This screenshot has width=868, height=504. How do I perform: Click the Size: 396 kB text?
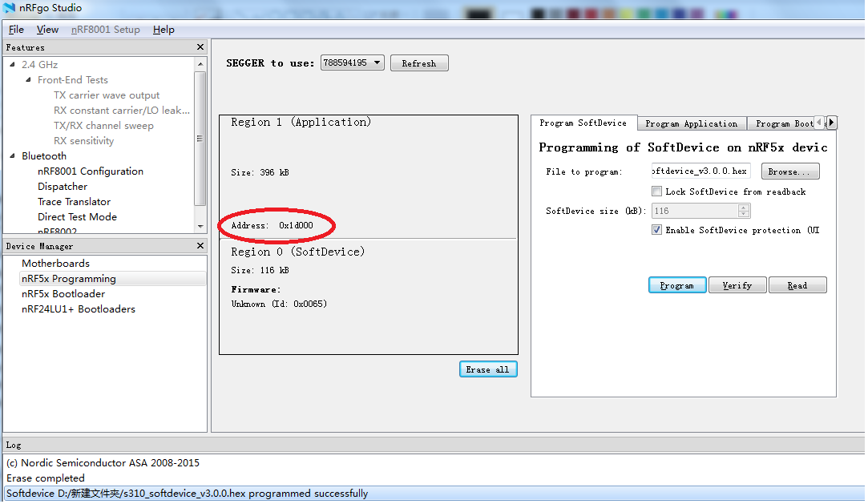point(260,172)
